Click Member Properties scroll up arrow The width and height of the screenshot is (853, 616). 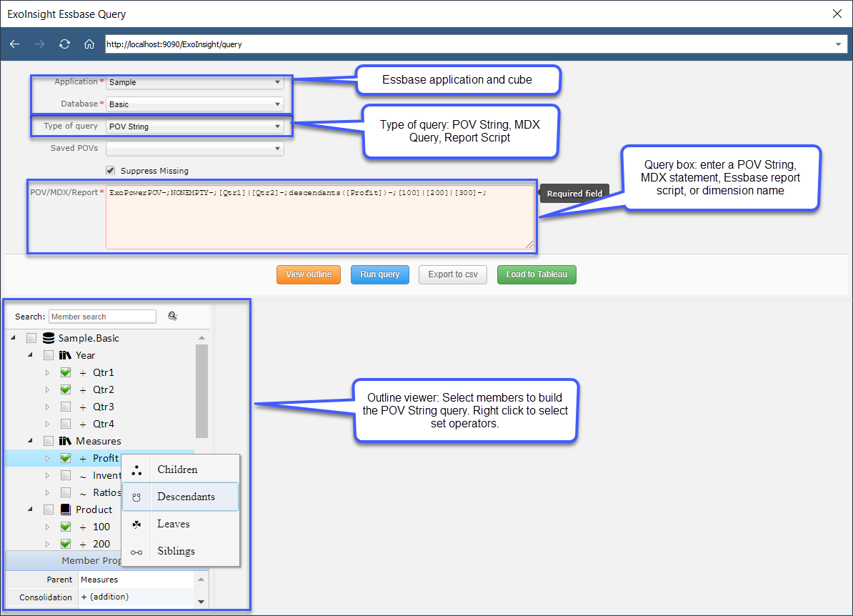(x=201, y=579)
